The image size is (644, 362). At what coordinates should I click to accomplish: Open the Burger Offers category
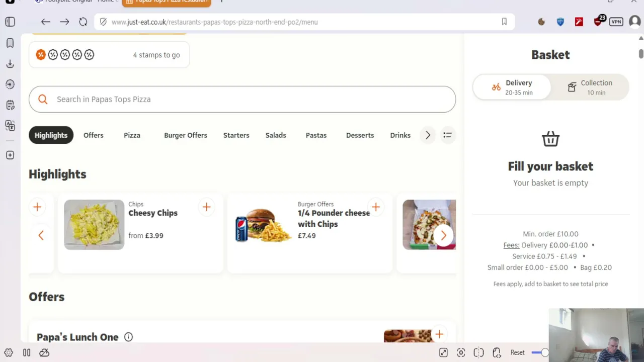click(186, 135)
